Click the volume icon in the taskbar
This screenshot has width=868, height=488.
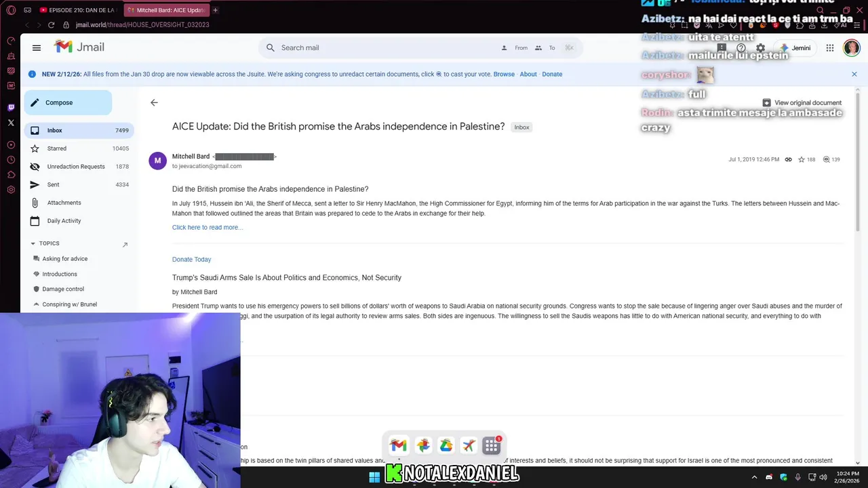point(823,477)
